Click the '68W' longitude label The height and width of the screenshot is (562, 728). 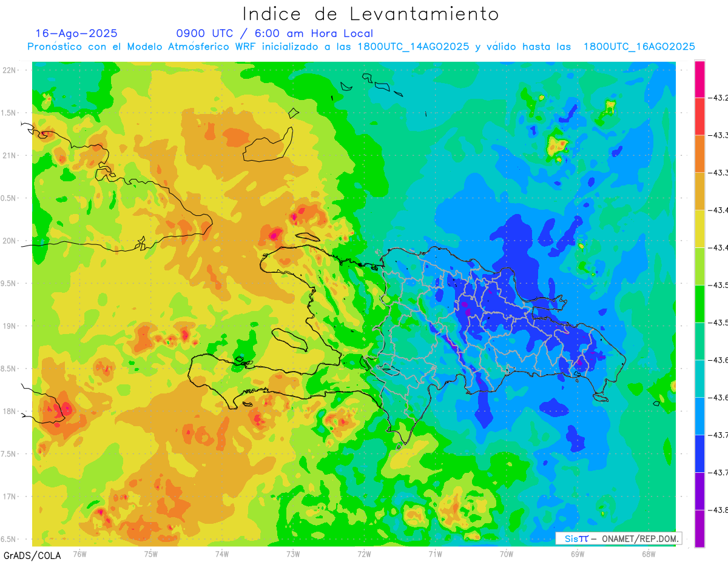pos(649,554)
